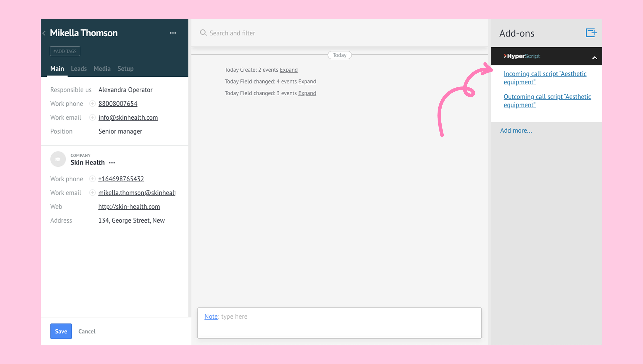643x364 pixels.
Task: Collapse the HyperScript add-on panel
Action: (x=595, y=57)
